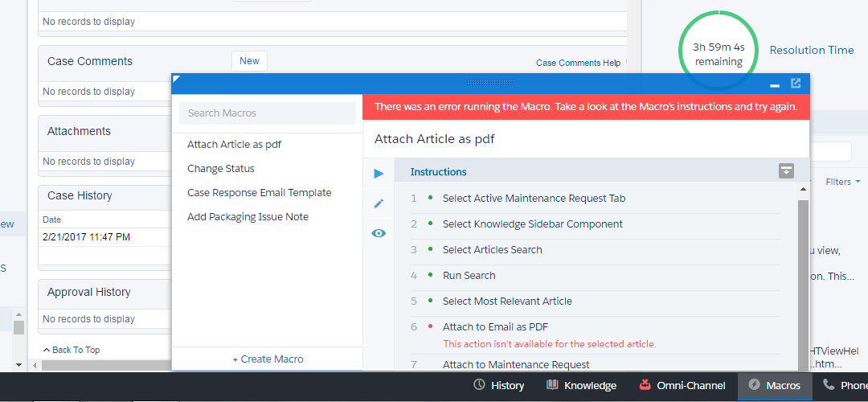Click the Back To Top link
Image resolution: width=868 pixels, height=402 pixels.
pyautogui.click(x=72, y=350)
